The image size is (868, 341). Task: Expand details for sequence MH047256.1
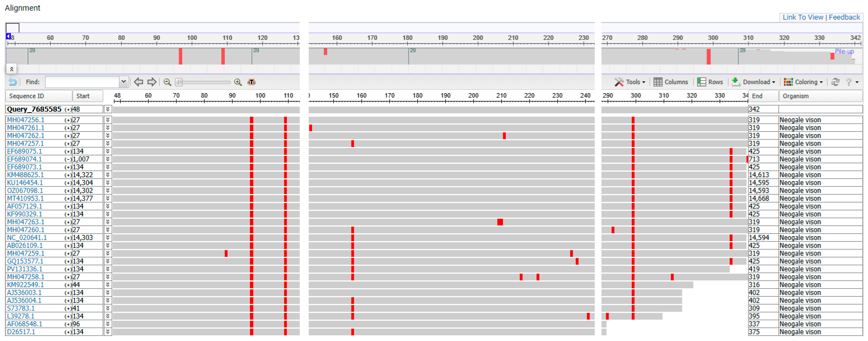tap(107, 119)
